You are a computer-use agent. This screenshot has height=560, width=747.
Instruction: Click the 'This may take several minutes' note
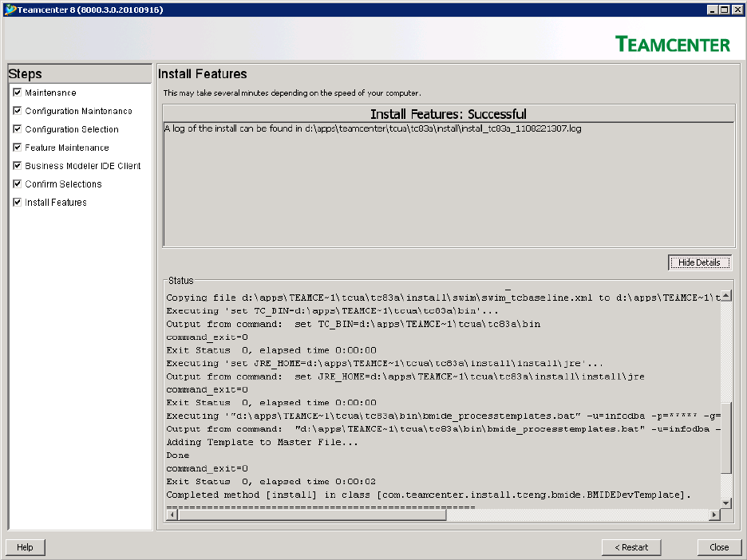[x=292, y=93]
